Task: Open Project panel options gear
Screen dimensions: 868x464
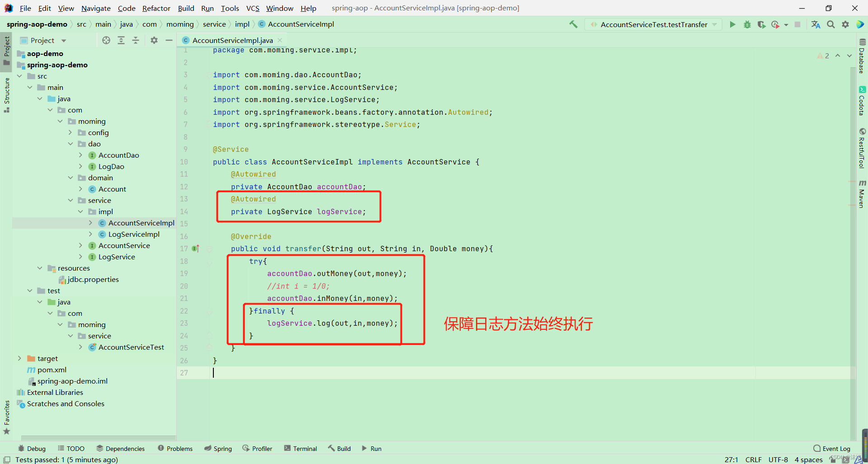Action: click(154, 40)
